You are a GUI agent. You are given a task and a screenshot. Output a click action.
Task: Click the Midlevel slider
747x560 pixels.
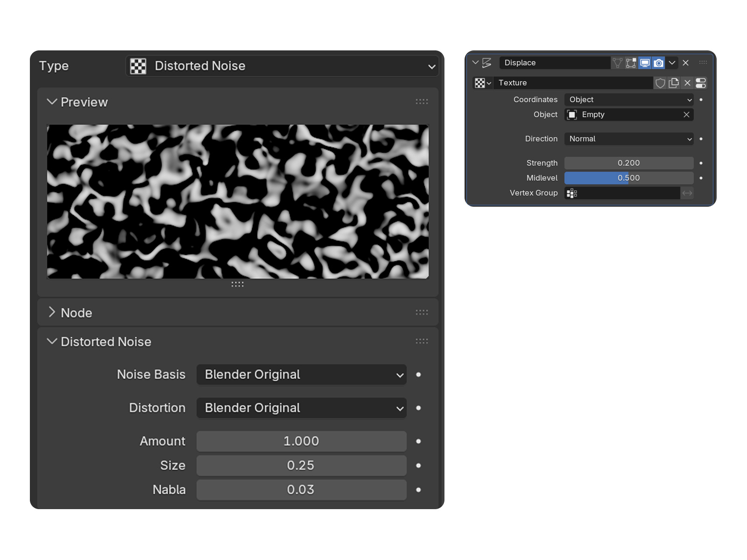628,178
